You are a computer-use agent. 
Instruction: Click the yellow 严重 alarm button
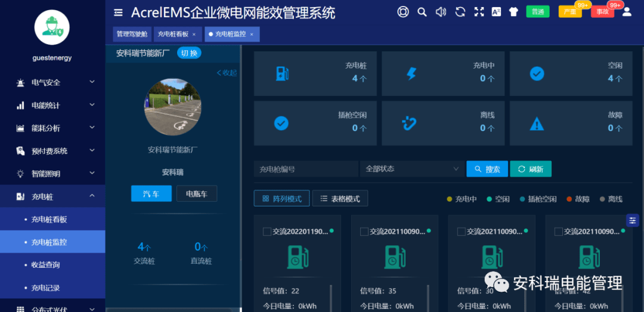coord(570,12)
